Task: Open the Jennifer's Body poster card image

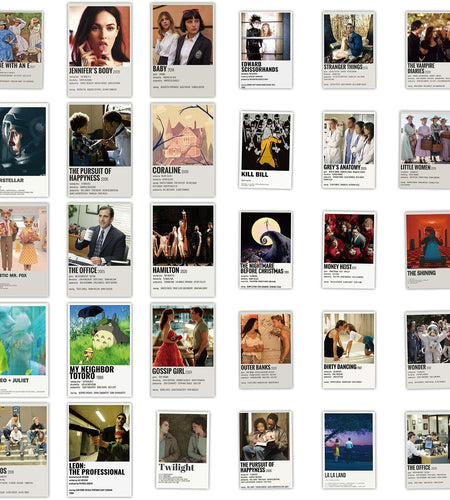Action: 99,36
